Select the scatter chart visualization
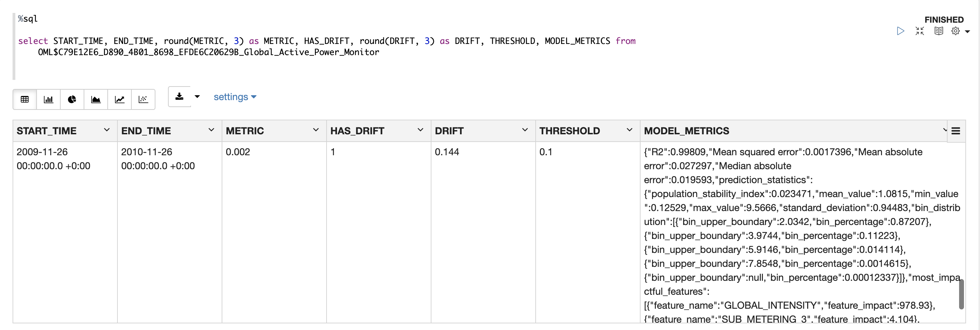980x330 pixels. coord(143,99)
